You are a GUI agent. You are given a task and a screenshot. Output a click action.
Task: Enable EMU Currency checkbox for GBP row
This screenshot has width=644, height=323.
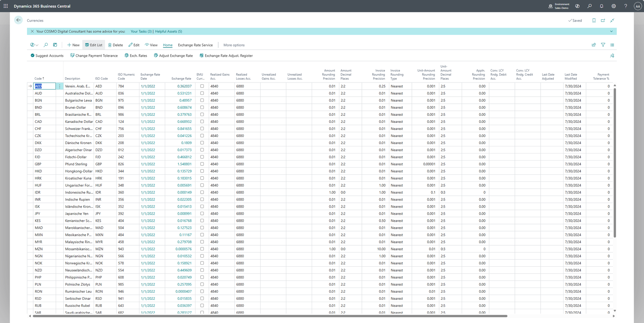tap(202, 164)
